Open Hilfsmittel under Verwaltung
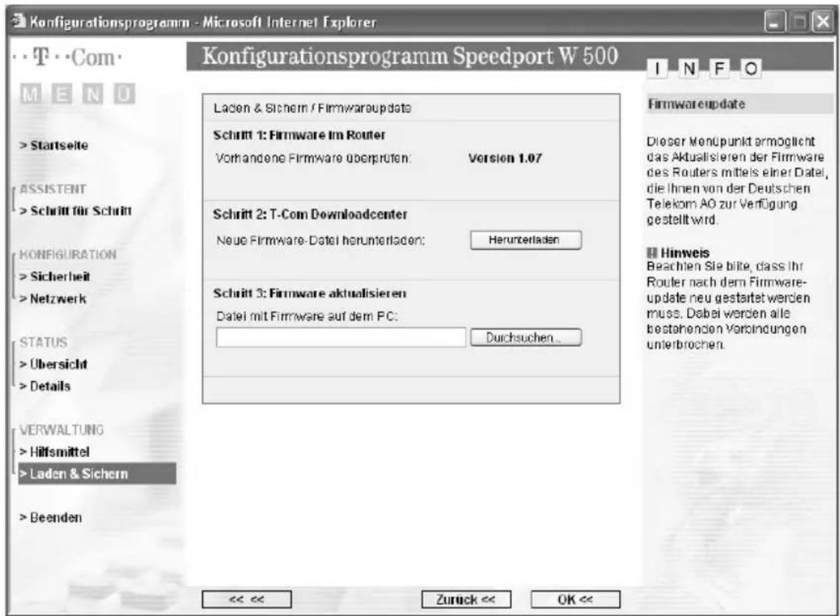This screenshot has width=840, height=616. (x=54, y=452)
